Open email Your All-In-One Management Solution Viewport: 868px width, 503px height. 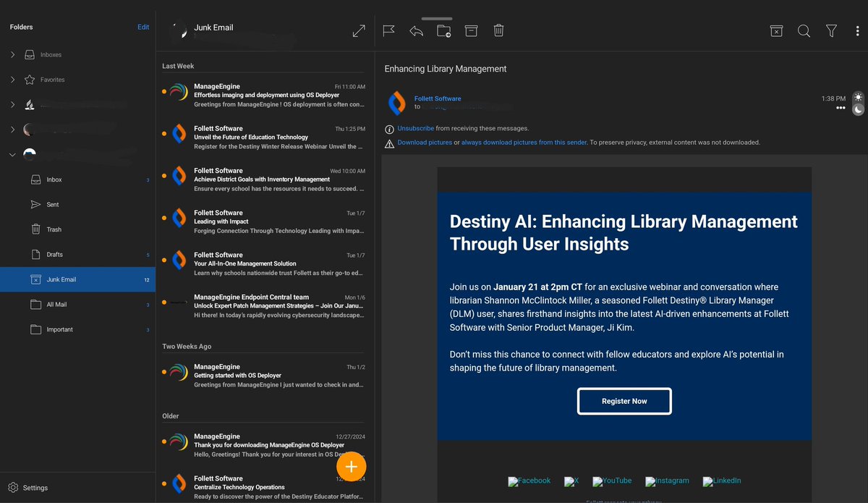coord(265,263)
